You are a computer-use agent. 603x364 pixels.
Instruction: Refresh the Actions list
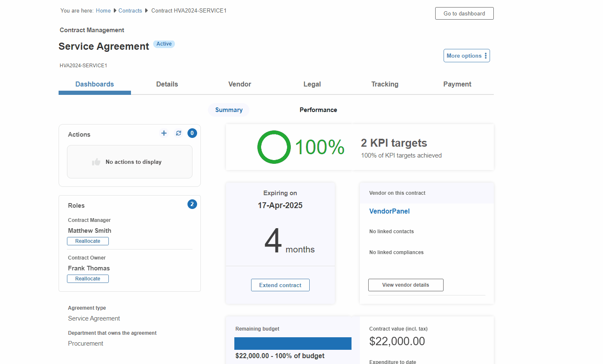tap(179, 133)
